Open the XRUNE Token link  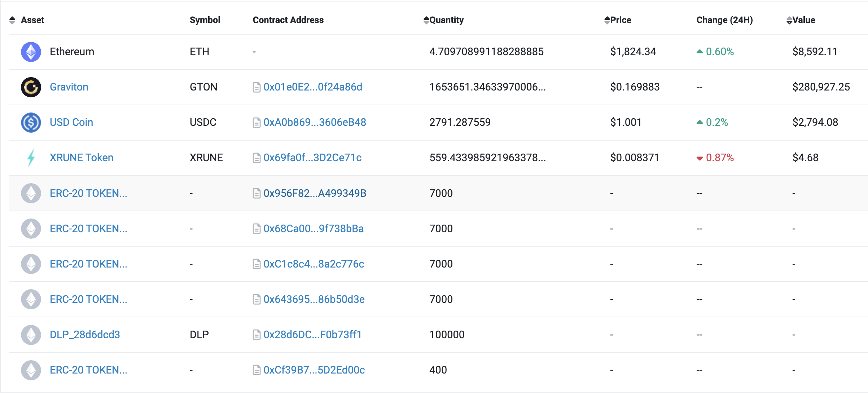(82, 158)
